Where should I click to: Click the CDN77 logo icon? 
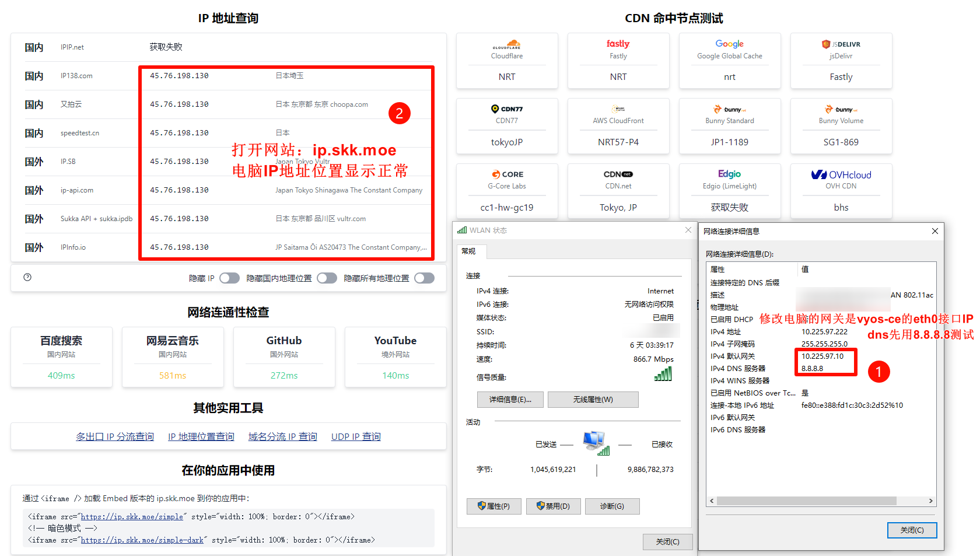[506, 109]
